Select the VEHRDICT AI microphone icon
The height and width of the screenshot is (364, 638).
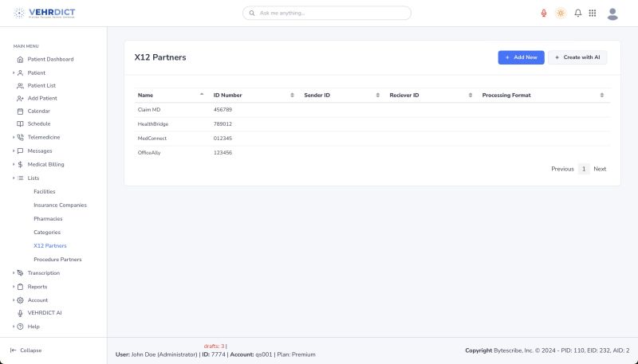coord(21,313)
